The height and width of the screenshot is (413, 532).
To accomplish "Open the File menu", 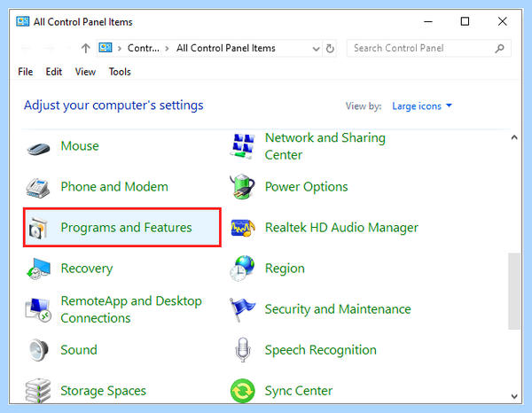I will tap(26, 72).
